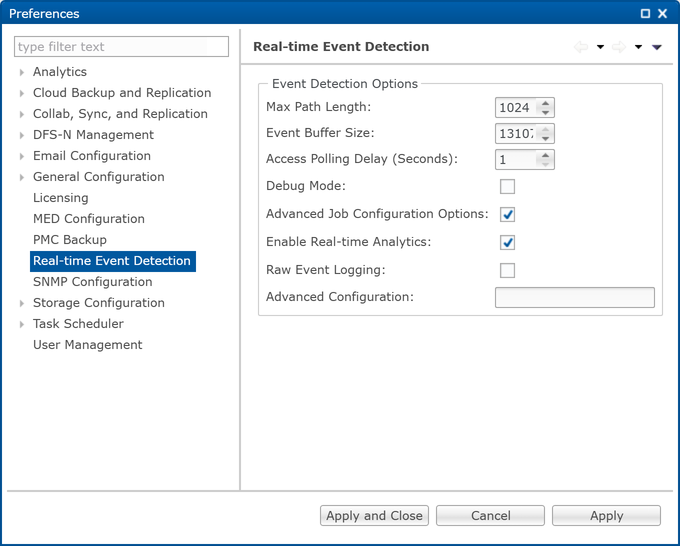Click the Advanced Configuration text field
The height and width of the screenshot is (546, 680).
(575, 298)
